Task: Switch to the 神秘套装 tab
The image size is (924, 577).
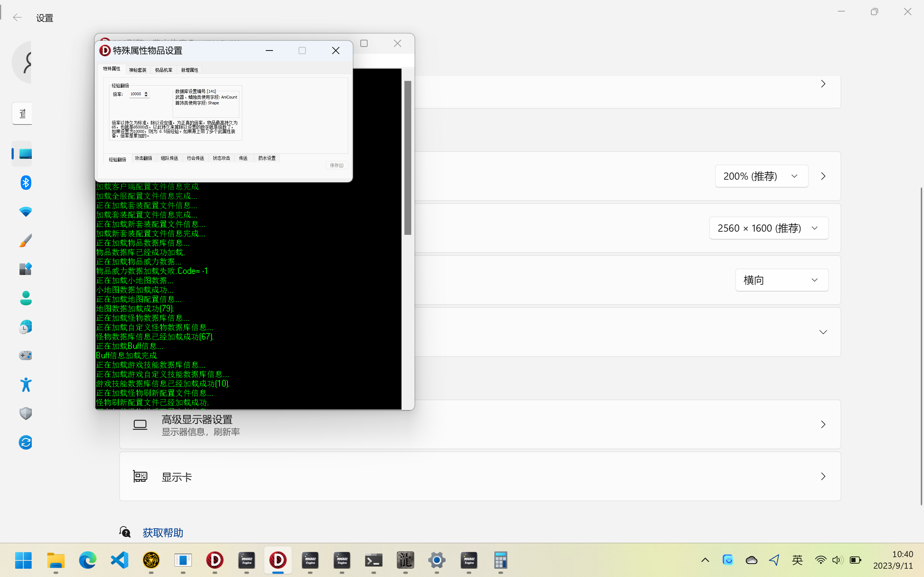Action: click(138, 70)
